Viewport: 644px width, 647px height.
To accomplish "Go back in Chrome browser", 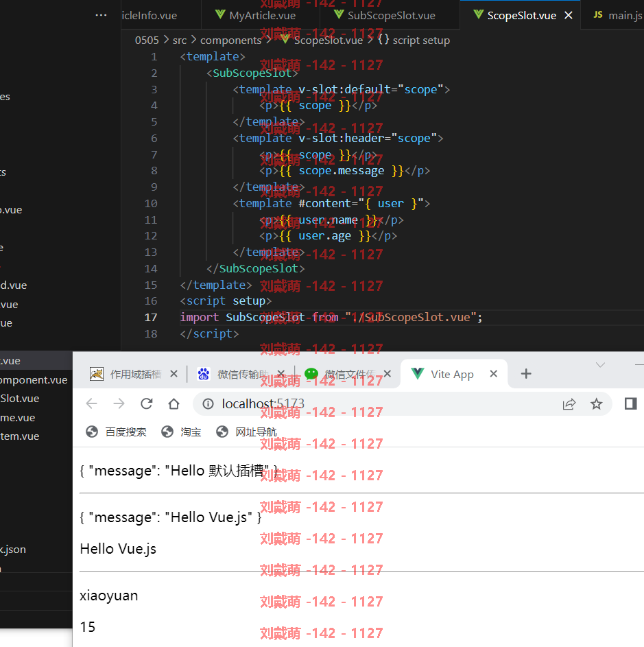I will (x=92, y=403).
